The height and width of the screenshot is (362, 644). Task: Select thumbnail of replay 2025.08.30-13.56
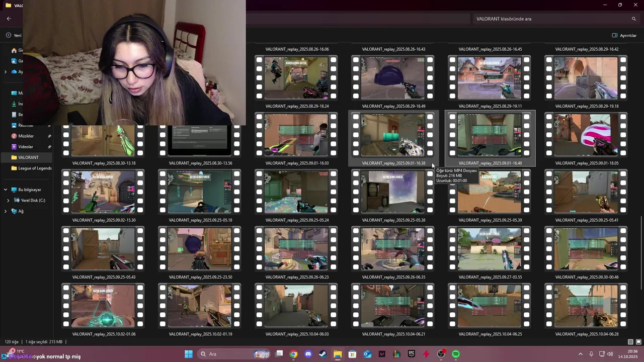coord(200,140)
